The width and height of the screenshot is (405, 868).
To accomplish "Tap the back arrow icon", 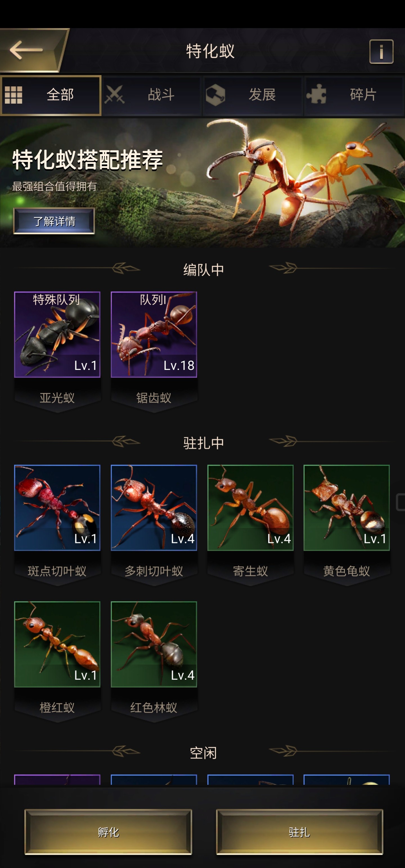I will 26,50.
